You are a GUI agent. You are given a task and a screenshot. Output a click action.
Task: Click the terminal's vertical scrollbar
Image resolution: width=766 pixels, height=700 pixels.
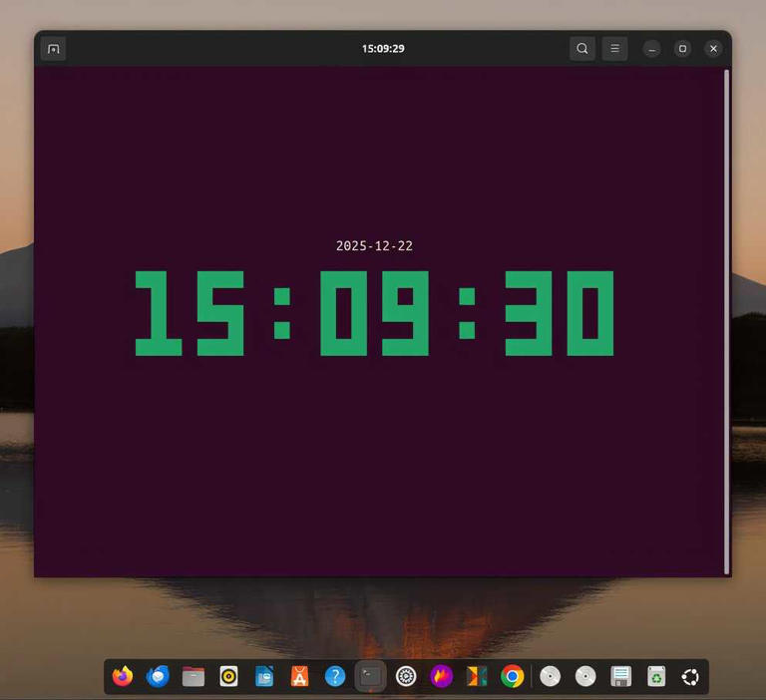coord(726,319)
